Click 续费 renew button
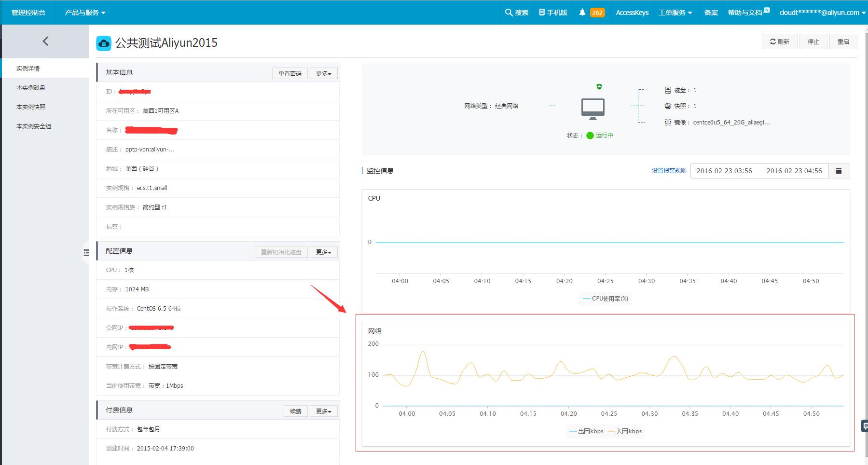The height and width of the screenshot is (465, 868). click(x=296, y=411)
